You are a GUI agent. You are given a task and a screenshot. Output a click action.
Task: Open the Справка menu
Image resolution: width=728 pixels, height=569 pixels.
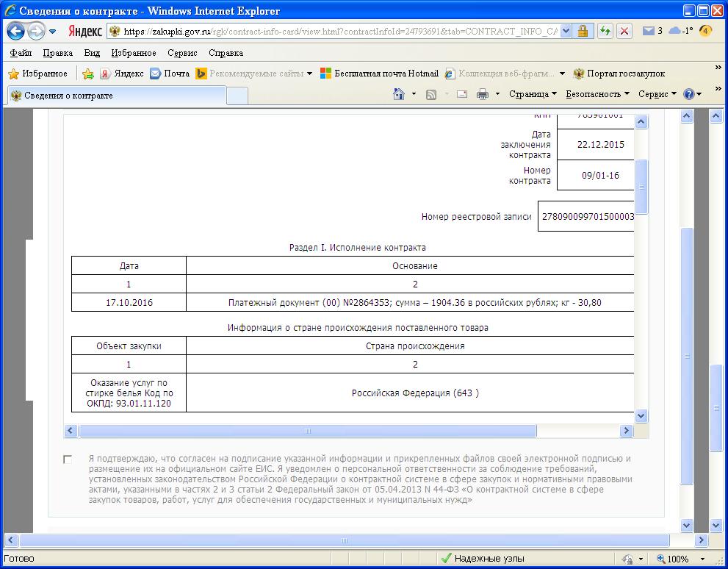[226, 52]
